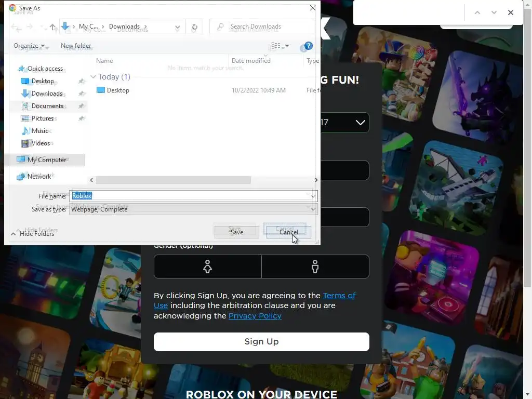Go forward in Save As navigation
Image resolution: width=532 pixels, height=399 pixels.
tap(30, 27)
